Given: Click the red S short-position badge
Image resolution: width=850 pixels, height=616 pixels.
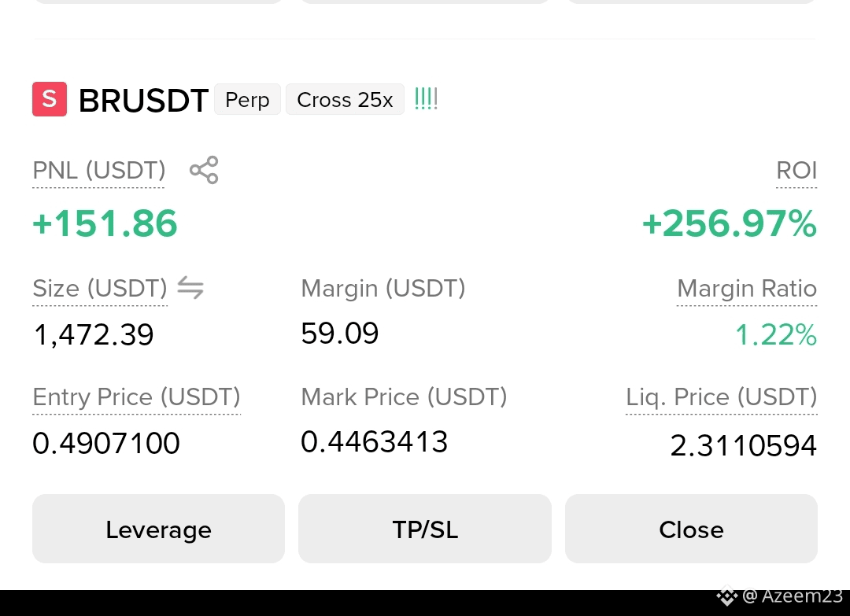Looking at the screenshot, I should click(x=50, y=99).
